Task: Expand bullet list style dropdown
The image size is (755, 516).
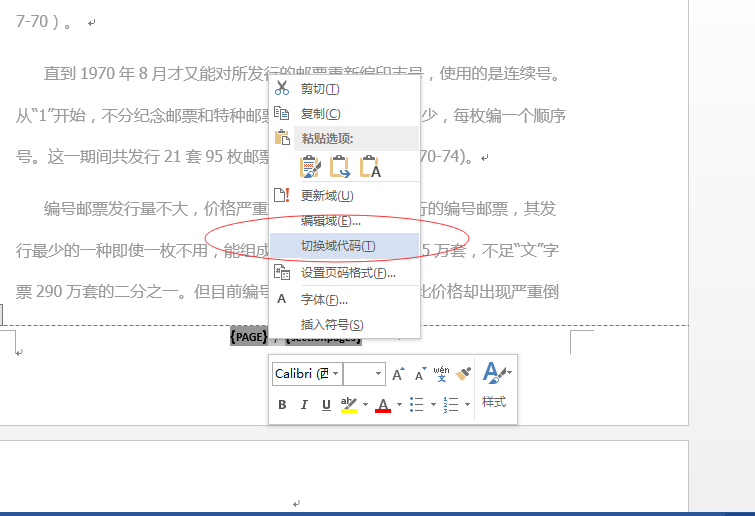Action: point(433,405)
